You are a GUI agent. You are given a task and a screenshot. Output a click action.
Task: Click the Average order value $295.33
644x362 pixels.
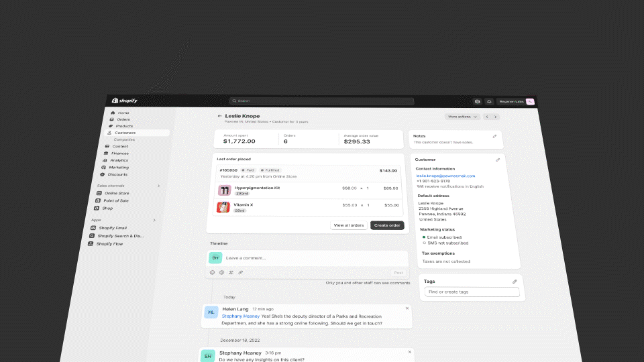[357, 141]
